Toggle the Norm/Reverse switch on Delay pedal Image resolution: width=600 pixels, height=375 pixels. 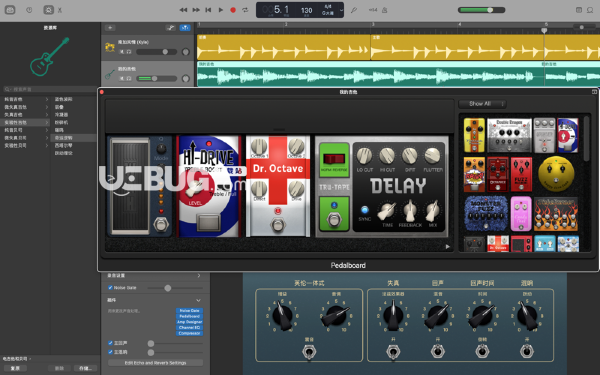pyautogui.click(x=334, y=159)
